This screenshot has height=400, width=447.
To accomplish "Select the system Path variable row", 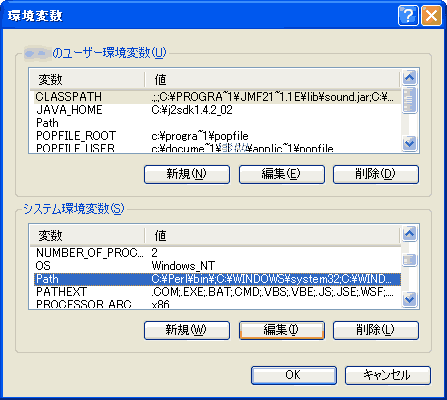I will click(217, 279).
